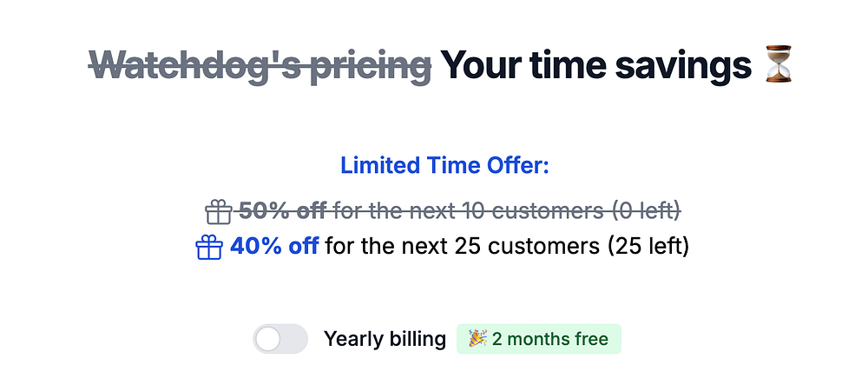Click the party popper emoji in the badge

point(477,338)
